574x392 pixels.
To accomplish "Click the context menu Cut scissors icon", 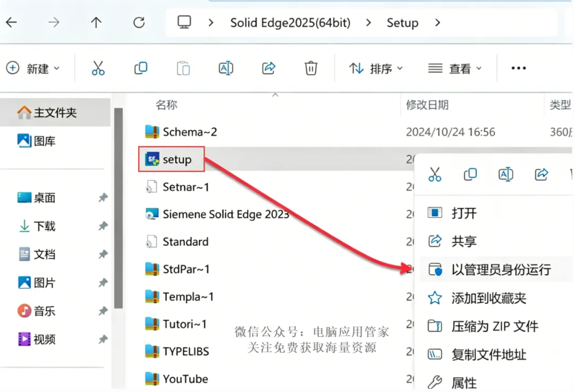I will pos(435,174).
